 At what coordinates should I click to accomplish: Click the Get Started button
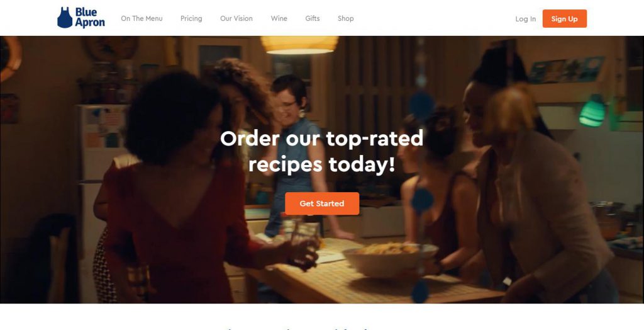[322, 203]
